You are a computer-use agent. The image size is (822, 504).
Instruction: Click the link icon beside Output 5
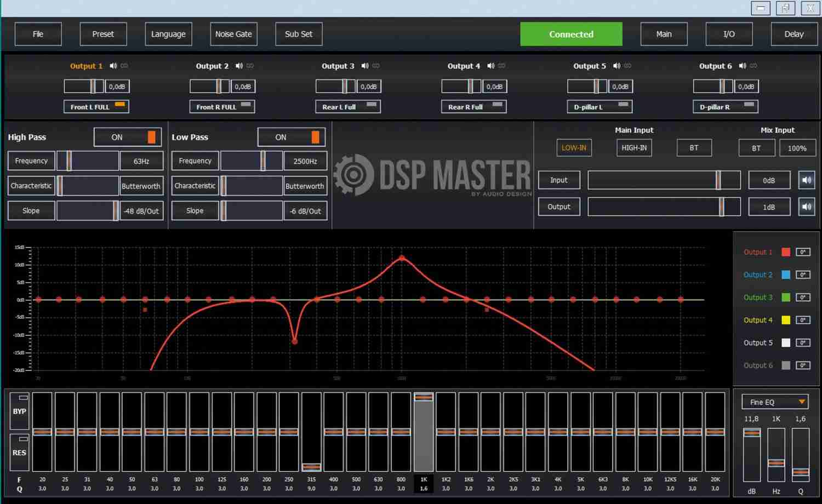pyautogui.click(x=628, y=66)
